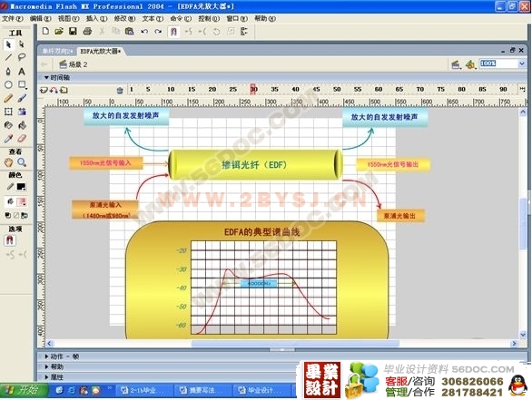
Task: Toggle the Snap magnet option in Tools panel
Action: (9, 240)
